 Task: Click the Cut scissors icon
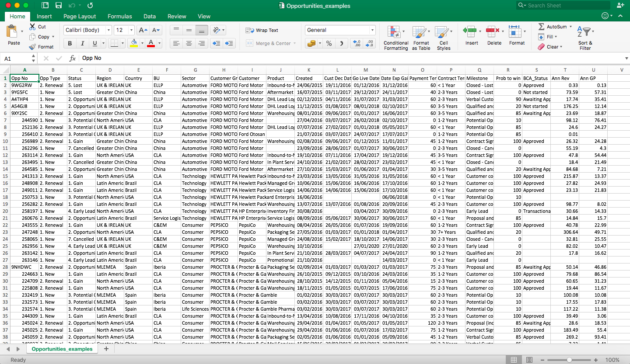click(x=32, y=27)
